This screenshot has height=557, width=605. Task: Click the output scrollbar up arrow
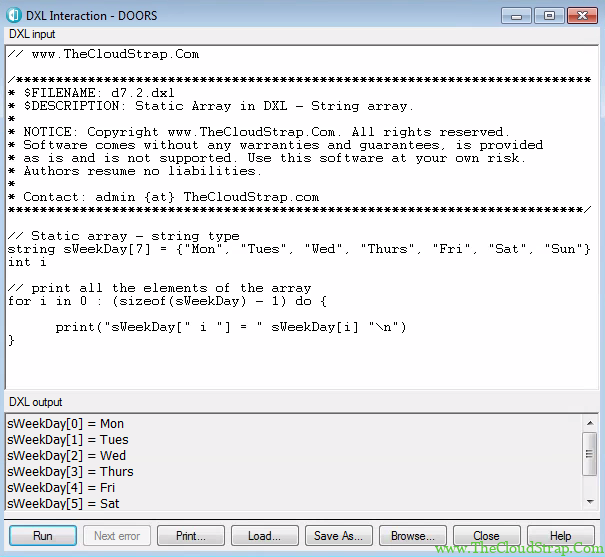click(590, 423)
